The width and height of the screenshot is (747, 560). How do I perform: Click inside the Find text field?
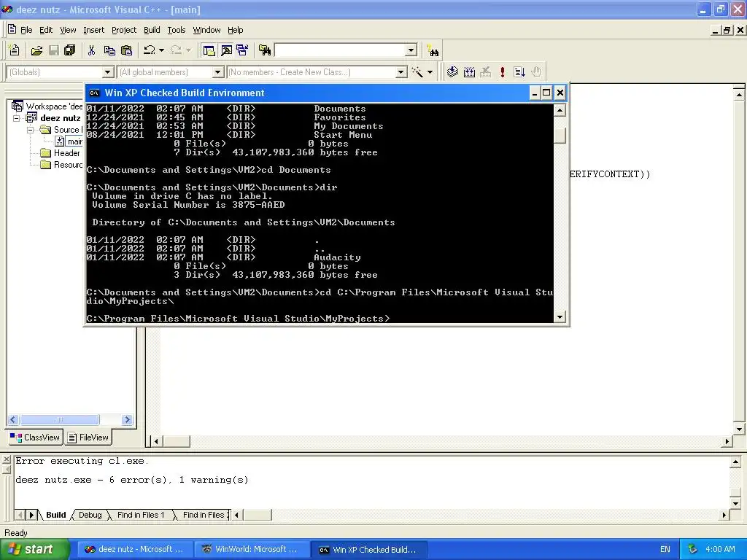(340, 50)
